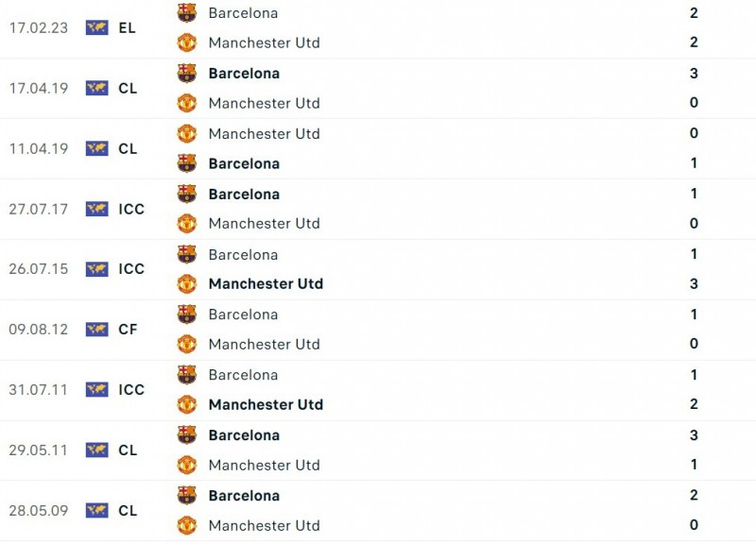The image size is (756, 544).
Task: Click Barcelona's score 3 in 17.04.19 match
Action: [x=694, y=73]
